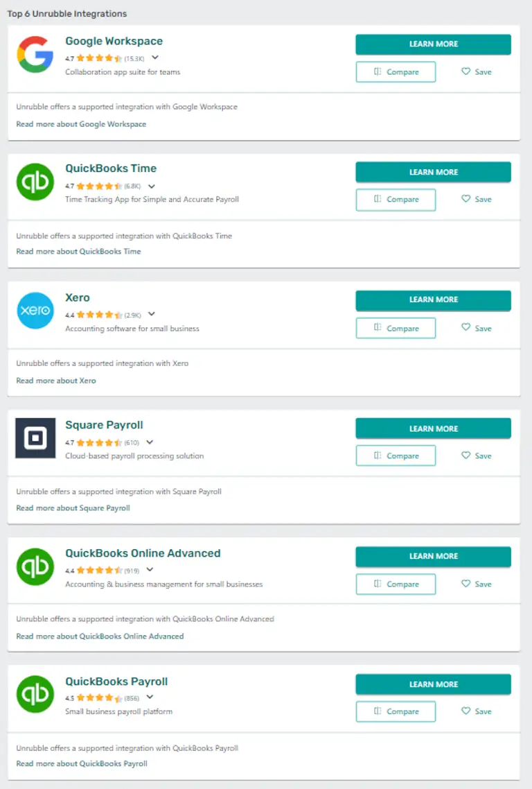Viewport: 532px width, 789px height.
Task: Open Read more about Square Payroll link
Action: coord(73,508)
